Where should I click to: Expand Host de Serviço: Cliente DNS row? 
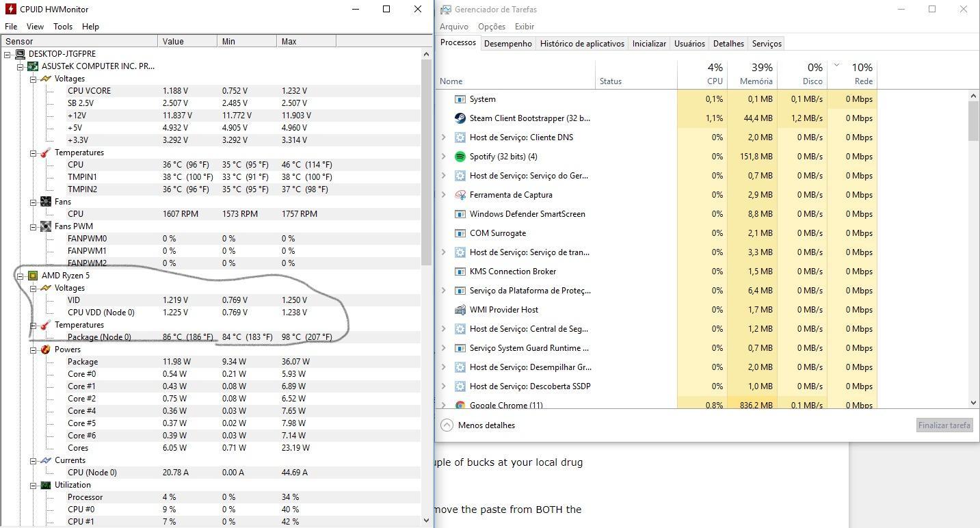pyautogui.click(x=443, y=137)
